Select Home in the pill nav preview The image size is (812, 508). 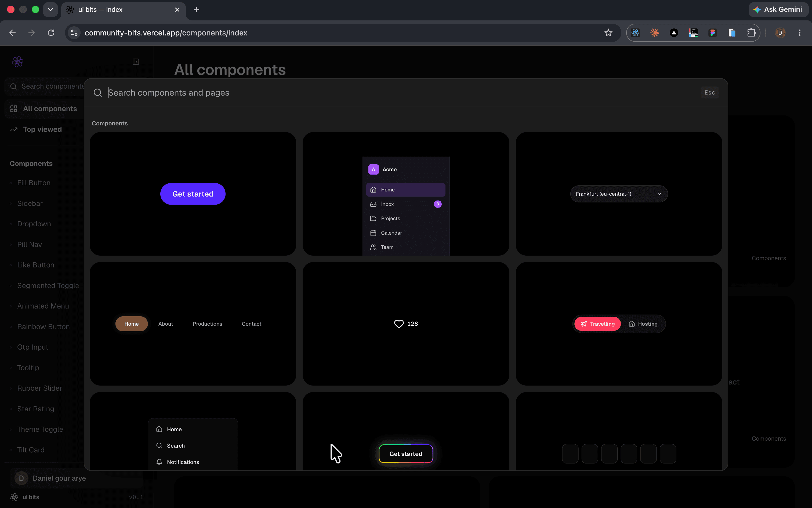tap(131, 324)
